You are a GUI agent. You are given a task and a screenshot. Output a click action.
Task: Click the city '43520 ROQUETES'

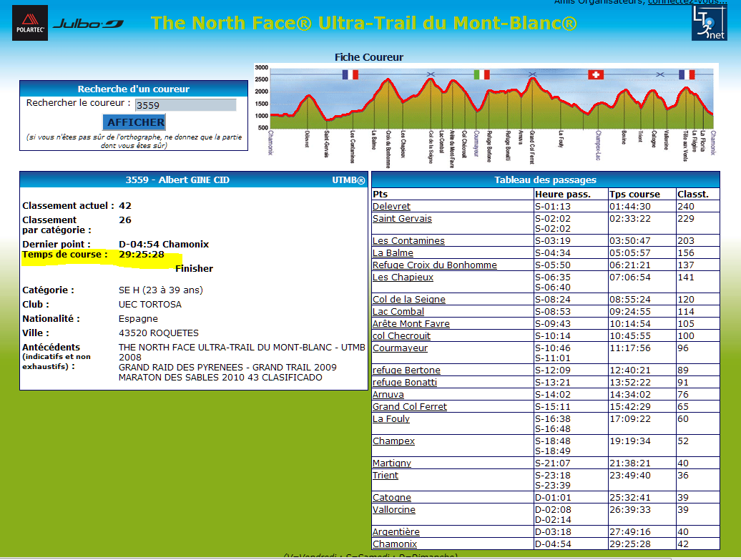pos(158,333)
